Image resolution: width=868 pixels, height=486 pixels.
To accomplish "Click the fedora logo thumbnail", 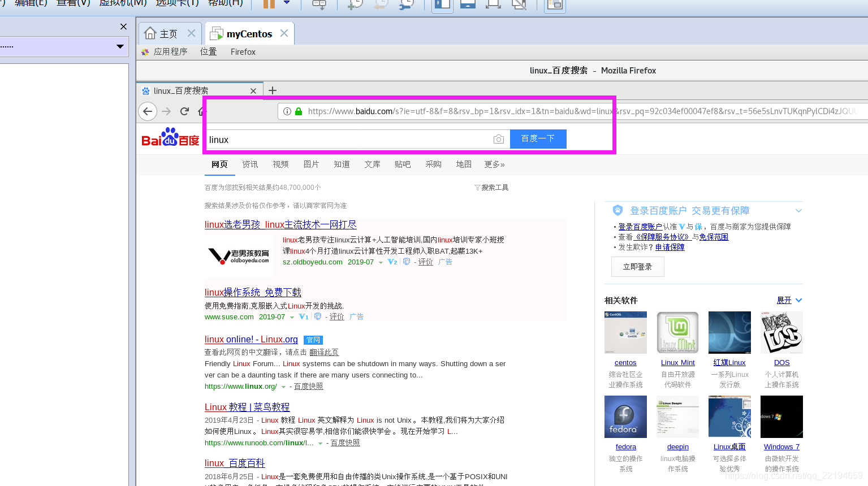I will (x=625, y=416).
